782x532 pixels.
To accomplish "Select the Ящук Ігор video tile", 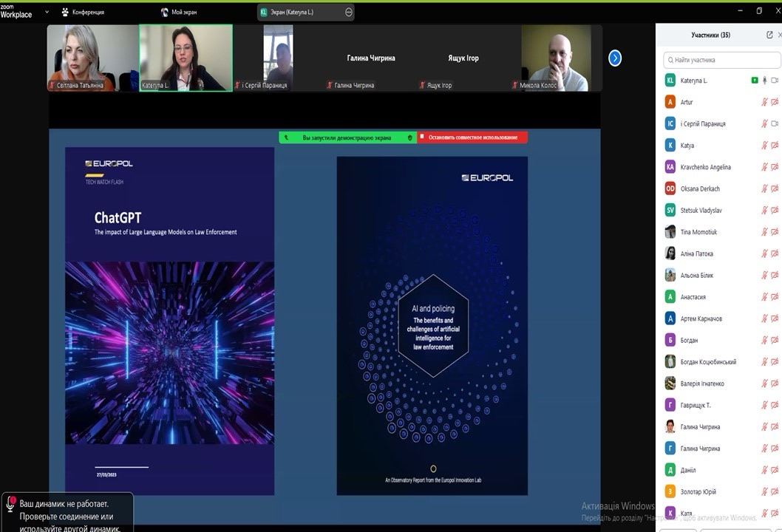I will pos(463,58).
